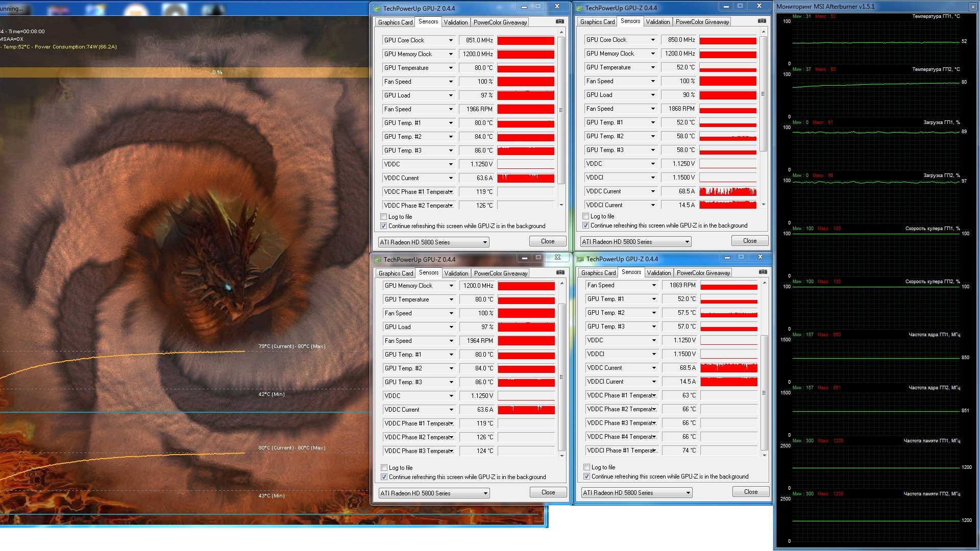Open VDDC Current dropdown in bottom-left GPU-Z
Screen dimensions: 980x551
[451, 410]
